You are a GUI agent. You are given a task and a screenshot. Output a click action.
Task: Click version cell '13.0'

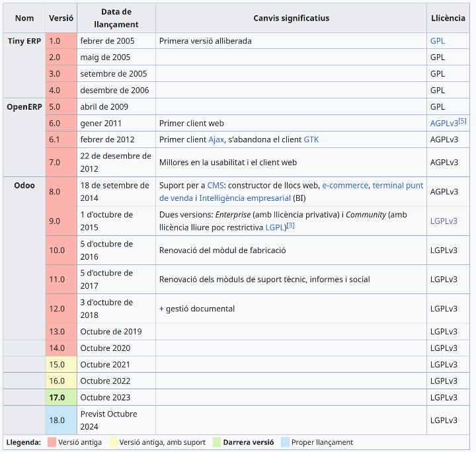click(x=61, y=332)
